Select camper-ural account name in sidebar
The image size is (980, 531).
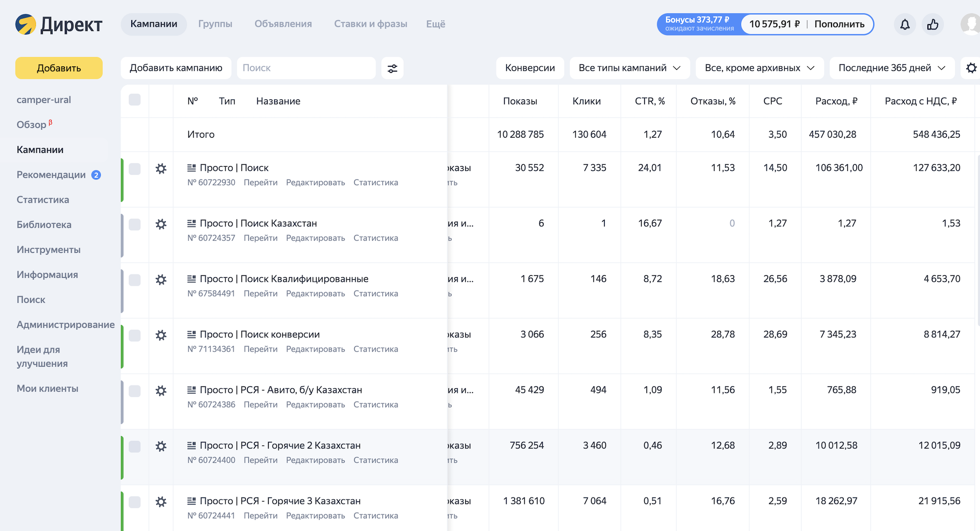[44, 100]
